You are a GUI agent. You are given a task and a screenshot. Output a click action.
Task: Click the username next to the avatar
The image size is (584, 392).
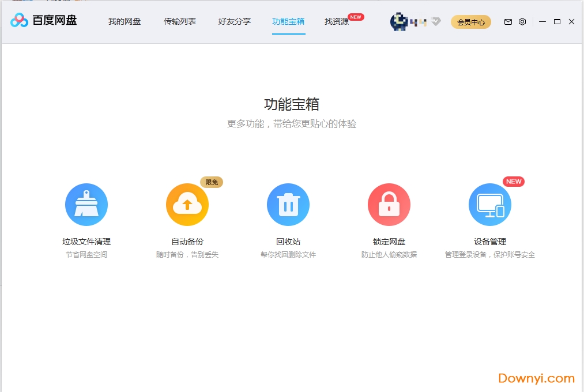418,21
